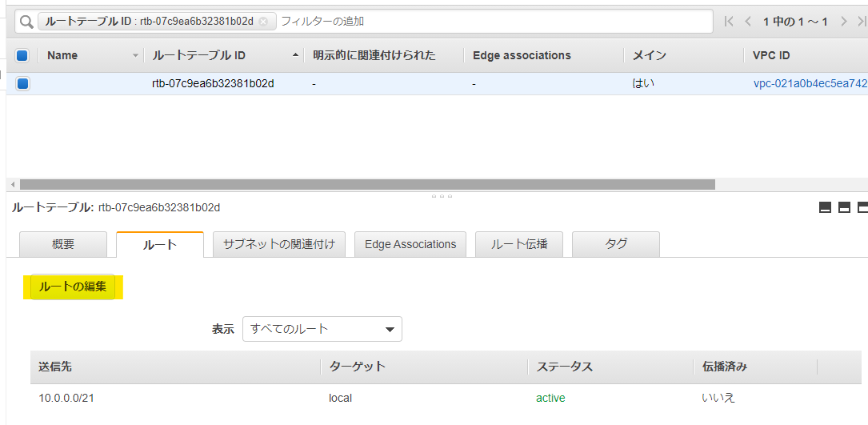Click the はい cell in メイン column

[644, 84]
